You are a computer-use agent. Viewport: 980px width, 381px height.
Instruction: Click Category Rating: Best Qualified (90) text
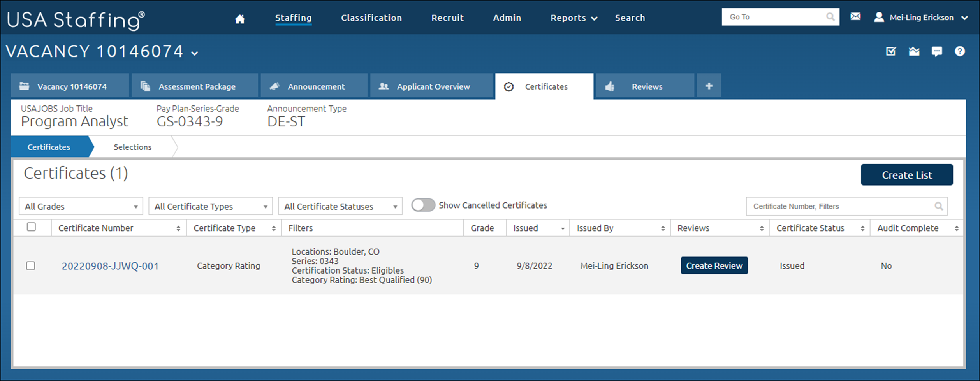point(362,280)
